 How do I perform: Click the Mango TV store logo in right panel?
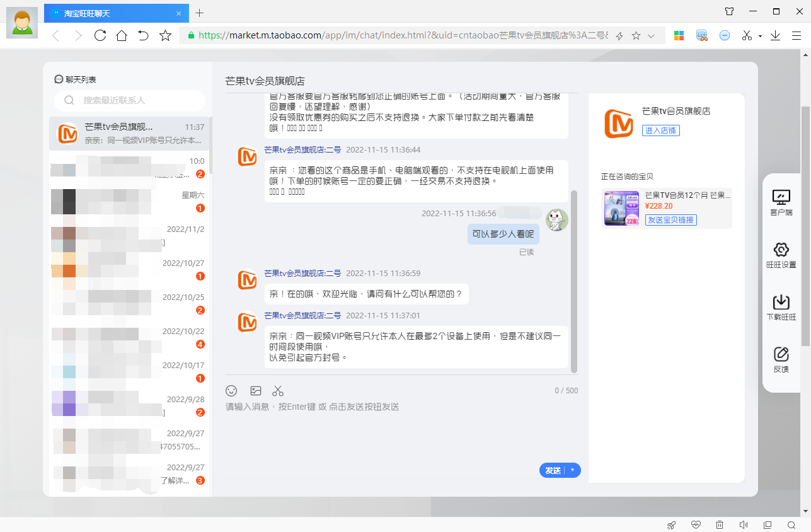pos(618,123)
